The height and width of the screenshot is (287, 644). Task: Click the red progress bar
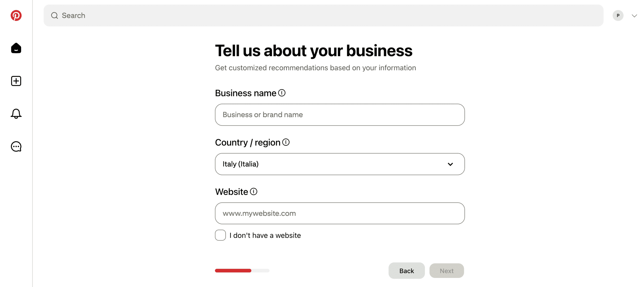coord(233,271)
